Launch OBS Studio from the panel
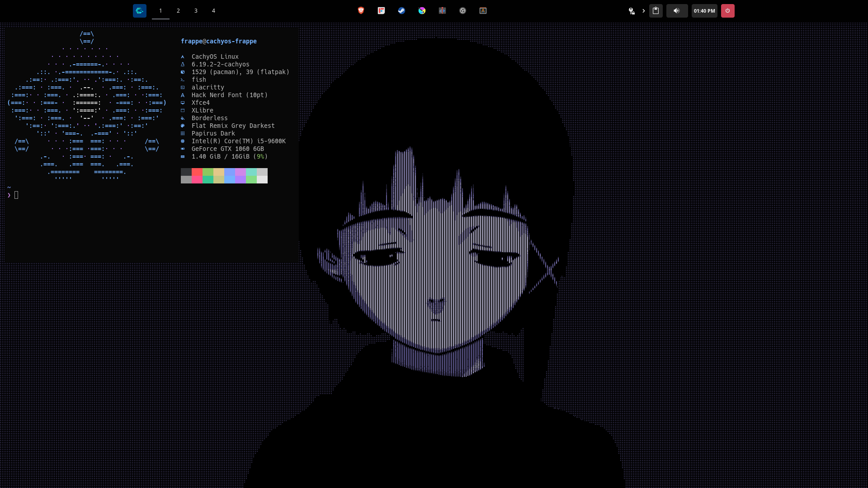This screenshot has height=488, width=868. (x=462, y=11)
